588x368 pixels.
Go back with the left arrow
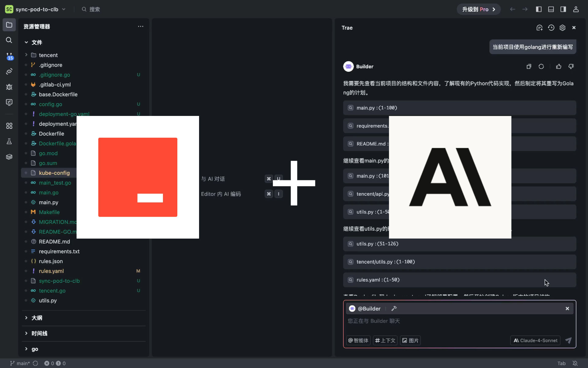tap(512, 9)
